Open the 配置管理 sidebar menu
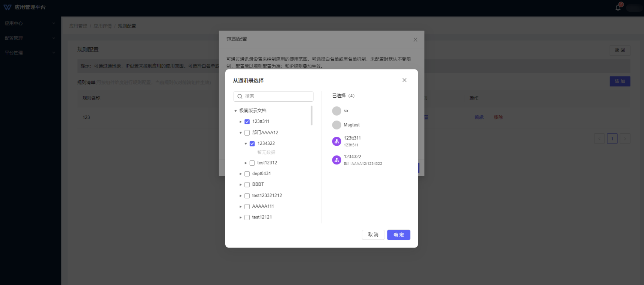The width and height of the screenshot is (644, 285). tap(29, 38)
